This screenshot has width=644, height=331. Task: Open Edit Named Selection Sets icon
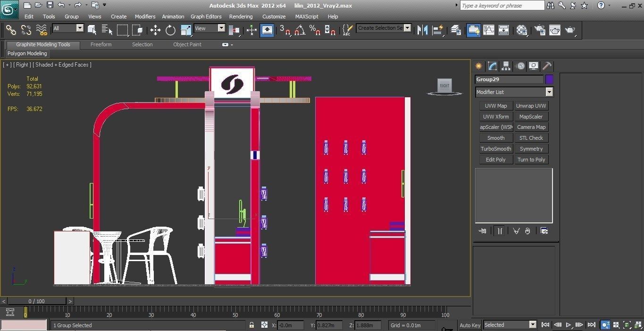(x=347, y=30)
